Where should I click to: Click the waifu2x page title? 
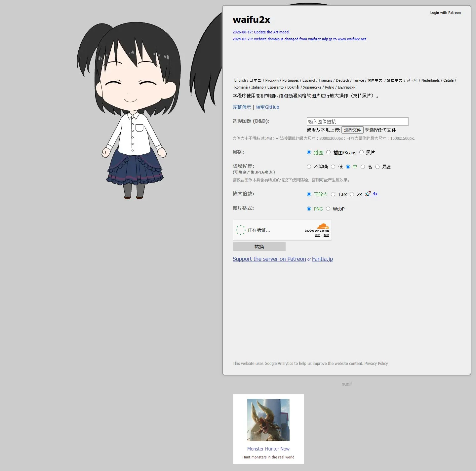pos(252,20)
